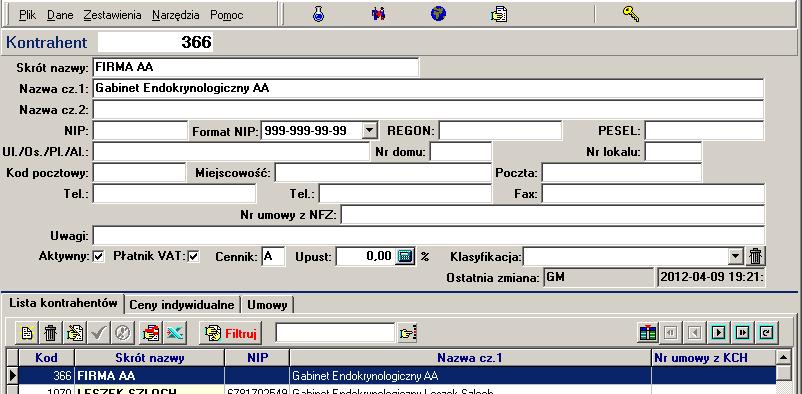Click the greyed cancel circle icon
Screen dimensions: 802x394
122,333
